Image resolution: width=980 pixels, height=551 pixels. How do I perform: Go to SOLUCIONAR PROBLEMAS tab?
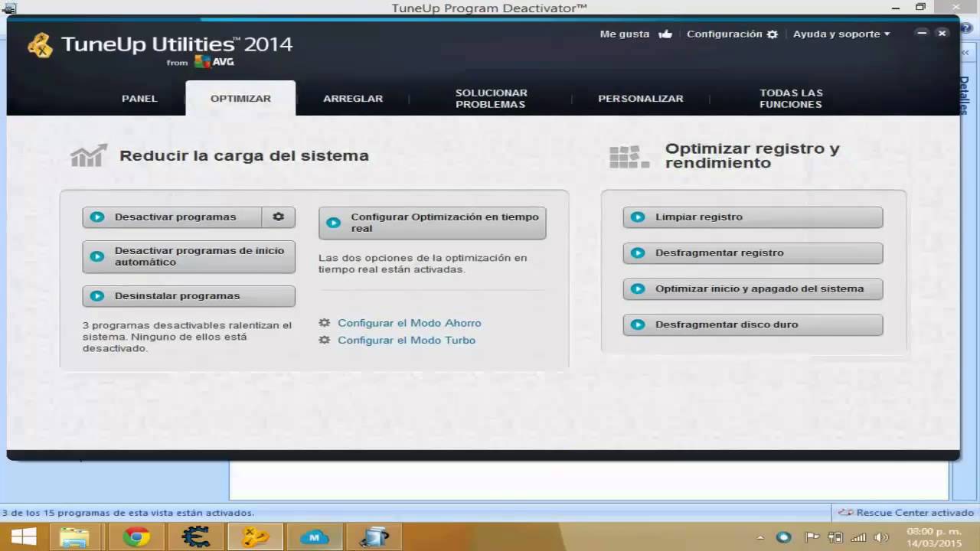[x=492, y=99]
